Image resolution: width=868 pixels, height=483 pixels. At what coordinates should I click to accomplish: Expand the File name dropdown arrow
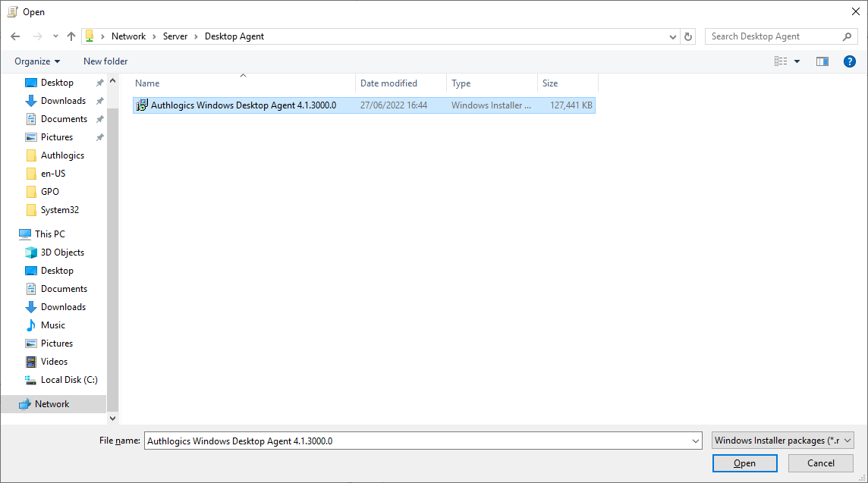696,441
